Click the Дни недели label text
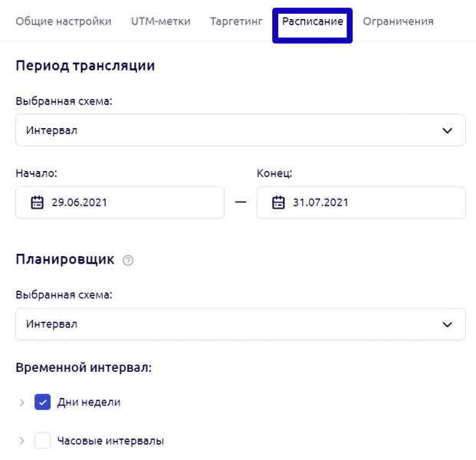The height and width of the screenshot is (460, 476). point(89,402)
